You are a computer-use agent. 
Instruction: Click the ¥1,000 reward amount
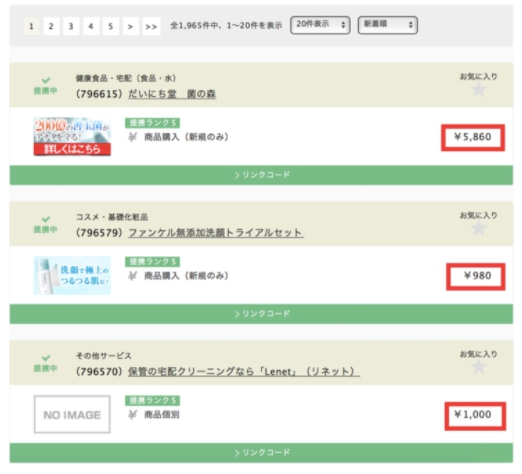point(473,415)
